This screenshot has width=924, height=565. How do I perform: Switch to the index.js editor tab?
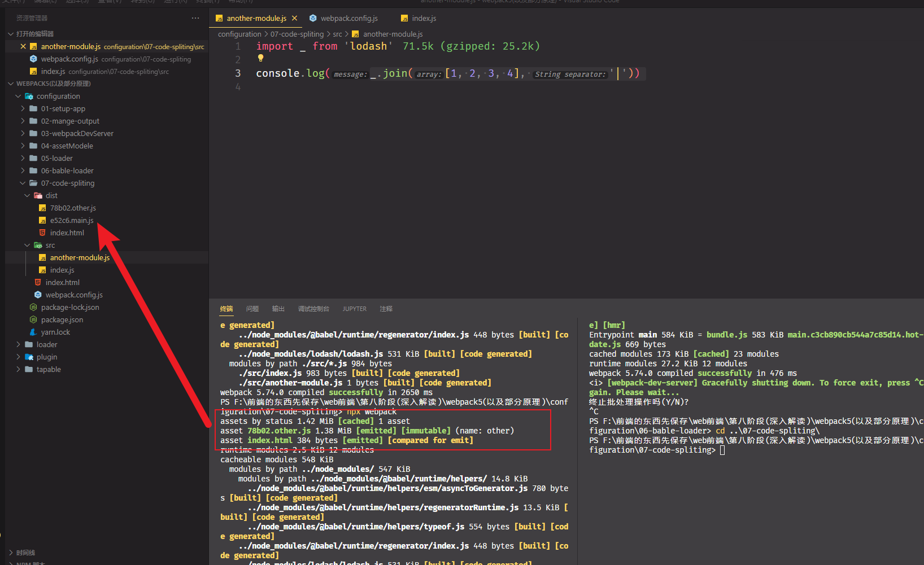coord(424,19)
